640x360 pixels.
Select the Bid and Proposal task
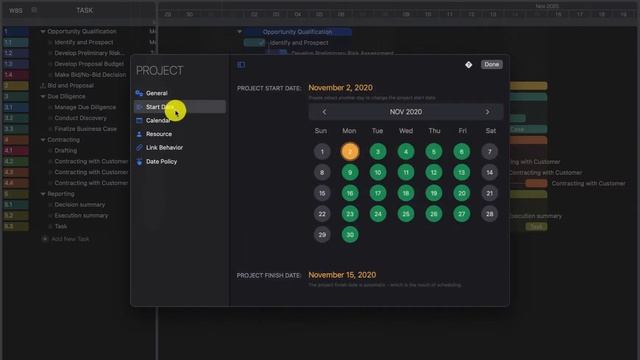pos(70,86)
